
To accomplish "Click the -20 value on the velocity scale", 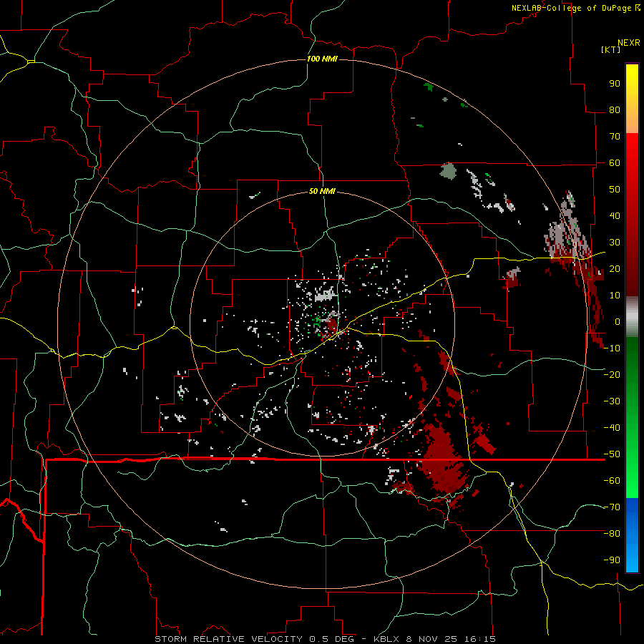I will click(x=612, y=375).
